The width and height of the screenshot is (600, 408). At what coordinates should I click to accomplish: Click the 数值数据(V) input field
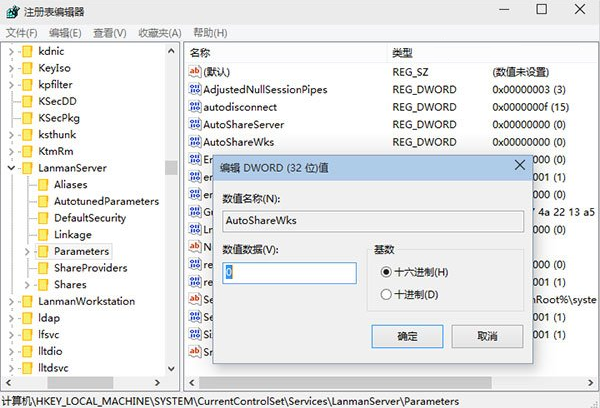point(289,273)
